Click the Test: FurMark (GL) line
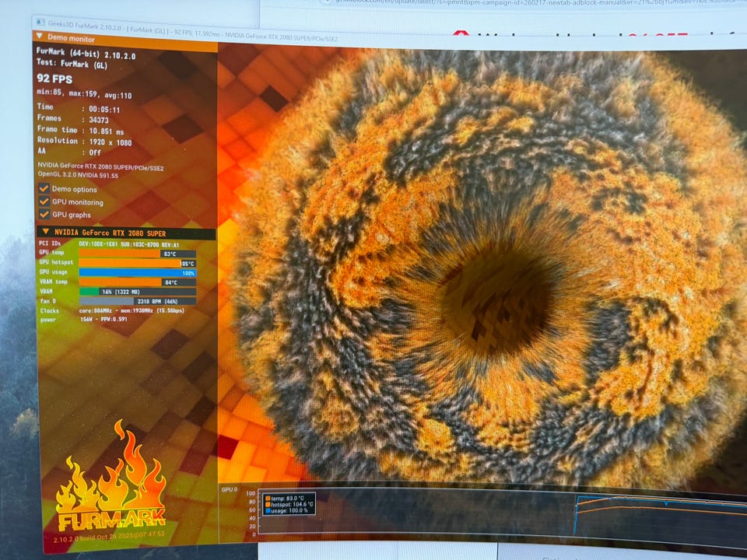Screen dimensions: 747x560 pyautogui.click(x=72, y=63)
